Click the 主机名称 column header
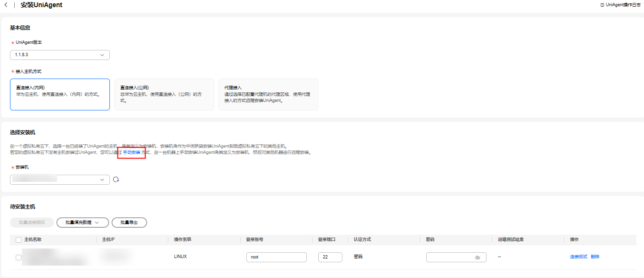644x278 pixels. [x=33, y=239]
